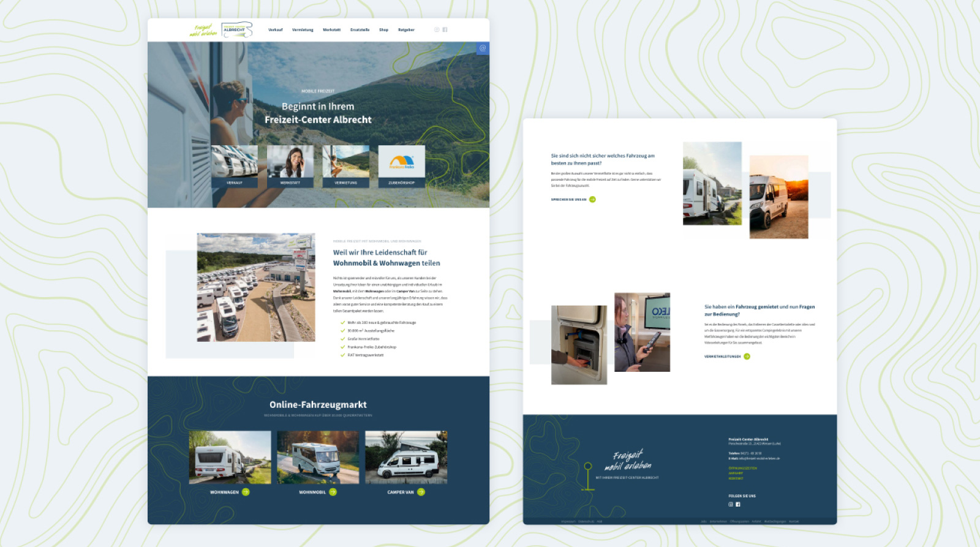Click arrow next to Vermietanleitungen
The width and height of the screenshot is (980, 547).
click(747, 356)
